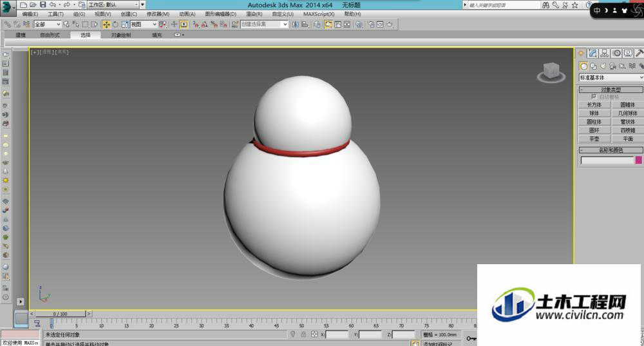
Task: Toggle the selection lock icon in status bar
Action: click(303, 334)
